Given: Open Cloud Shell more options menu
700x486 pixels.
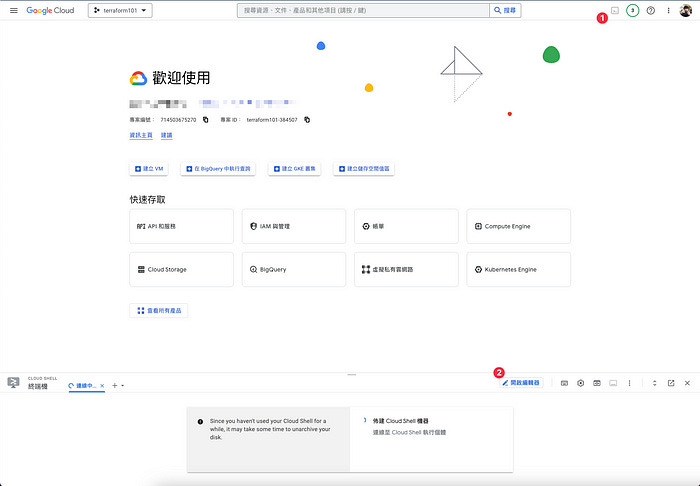Looking at the screenshot, I should [x=629, y=383].
